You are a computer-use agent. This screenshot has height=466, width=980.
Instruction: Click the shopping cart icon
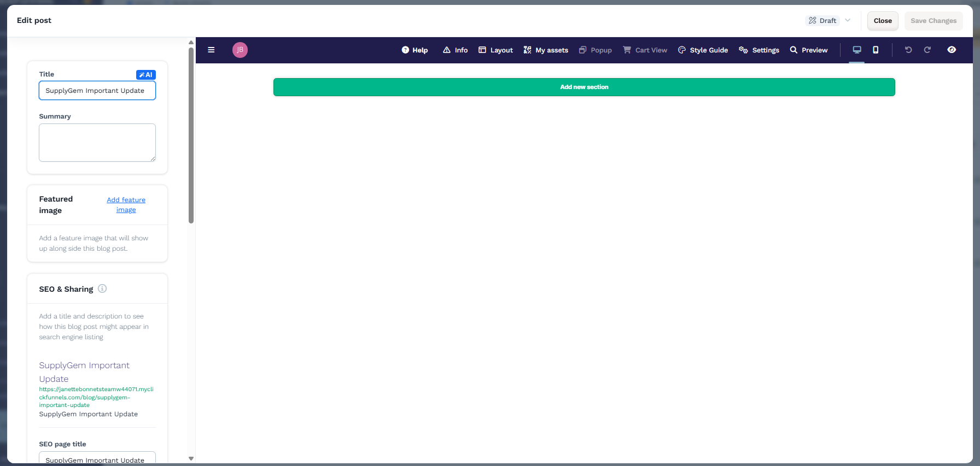[x=627, y=50]
